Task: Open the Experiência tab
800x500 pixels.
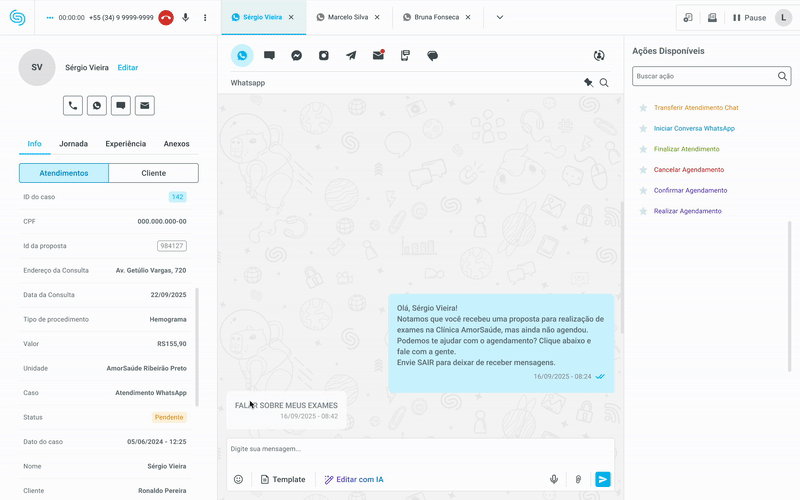Action: coord(126,144)
